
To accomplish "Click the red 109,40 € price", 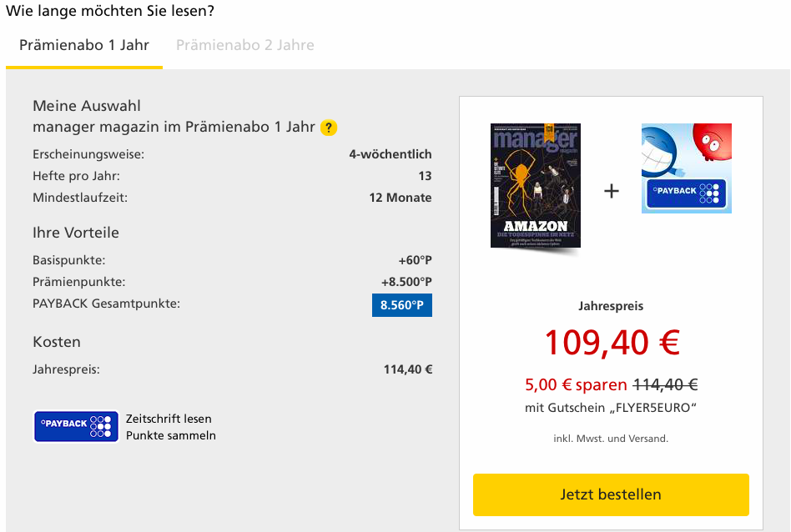I will click(x=612, y=342).
